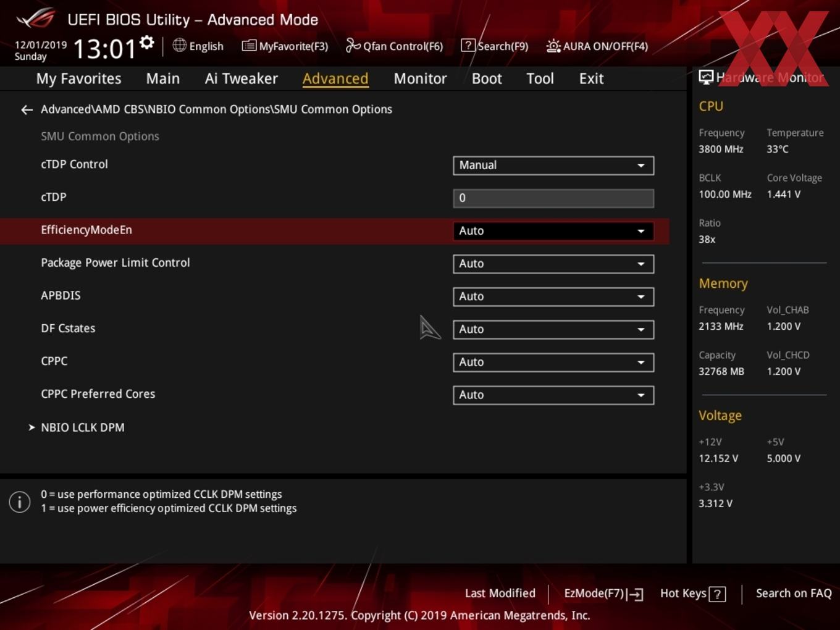Click the Ratio 38x value
This screenshot has height=630, width=840.
click(707, 239)
